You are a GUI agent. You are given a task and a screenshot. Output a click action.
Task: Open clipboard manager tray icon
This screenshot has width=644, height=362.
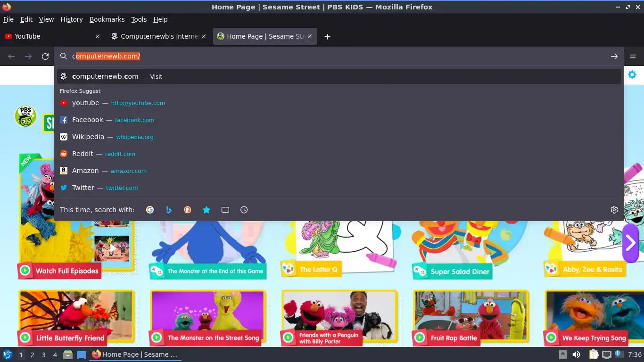coord(594,354)
